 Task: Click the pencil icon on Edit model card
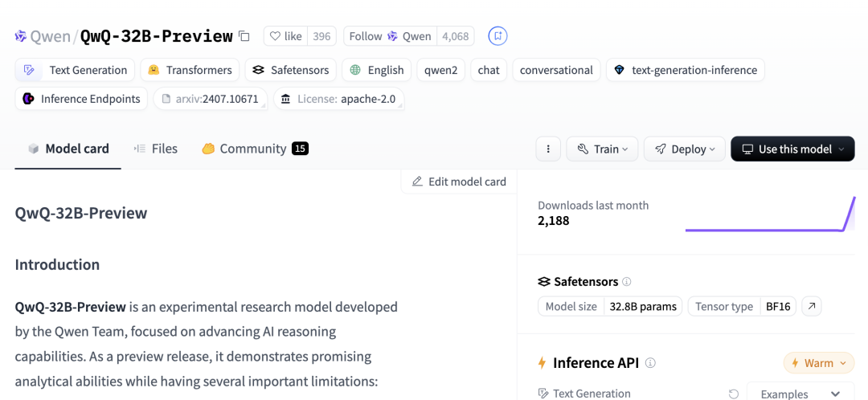tap(417, 182)
